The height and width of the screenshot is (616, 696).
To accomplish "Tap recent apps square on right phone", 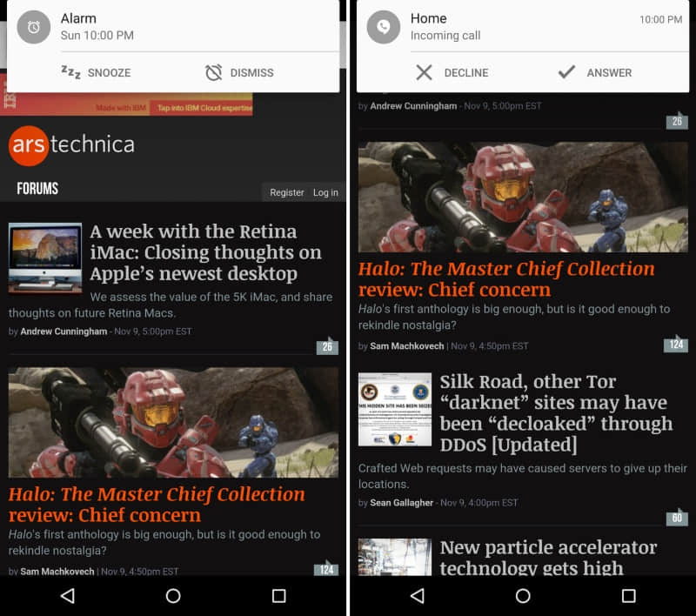I will 628,596.
